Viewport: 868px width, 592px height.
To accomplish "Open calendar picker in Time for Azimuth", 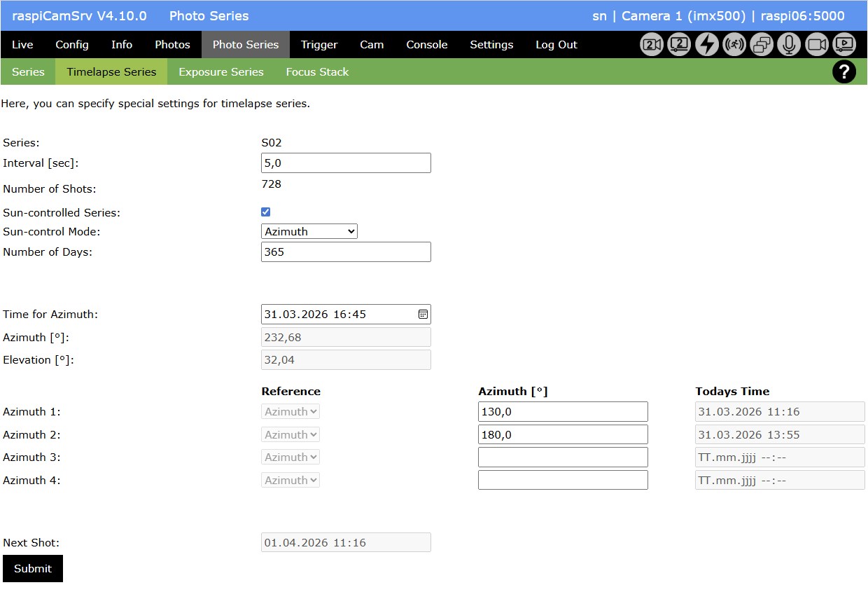I will click(423, 315).
